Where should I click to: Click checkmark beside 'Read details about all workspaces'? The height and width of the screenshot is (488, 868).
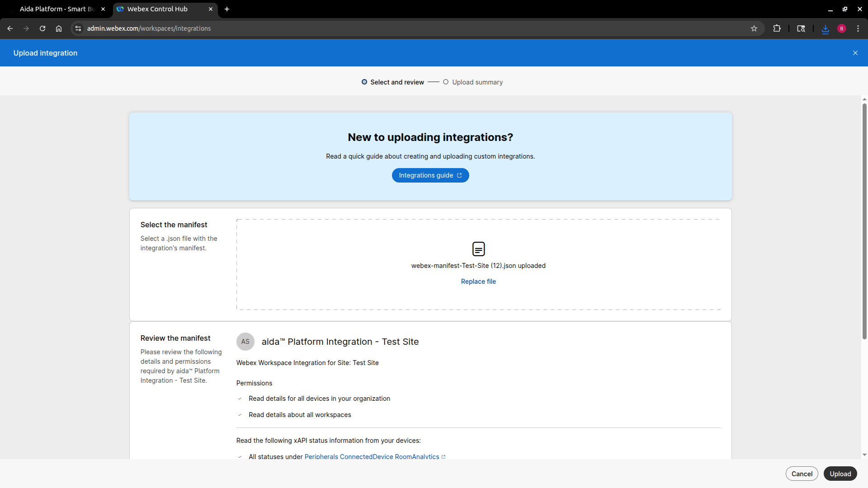pos(239,414)
